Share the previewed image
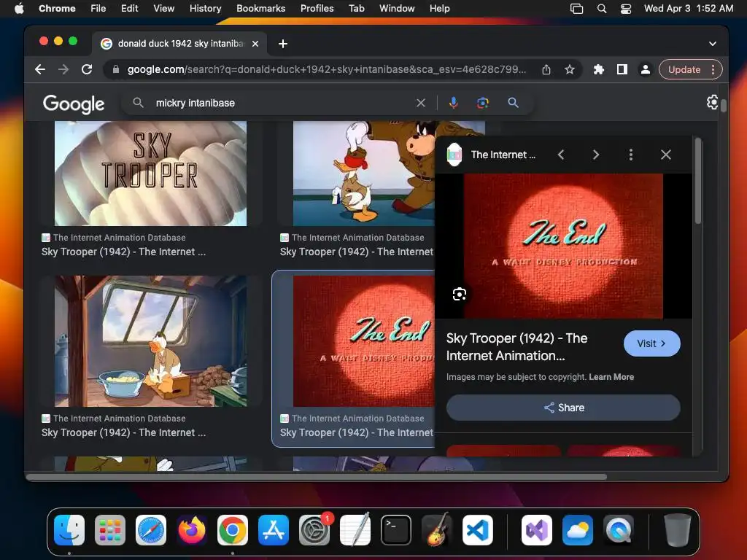 pos(563,408)
